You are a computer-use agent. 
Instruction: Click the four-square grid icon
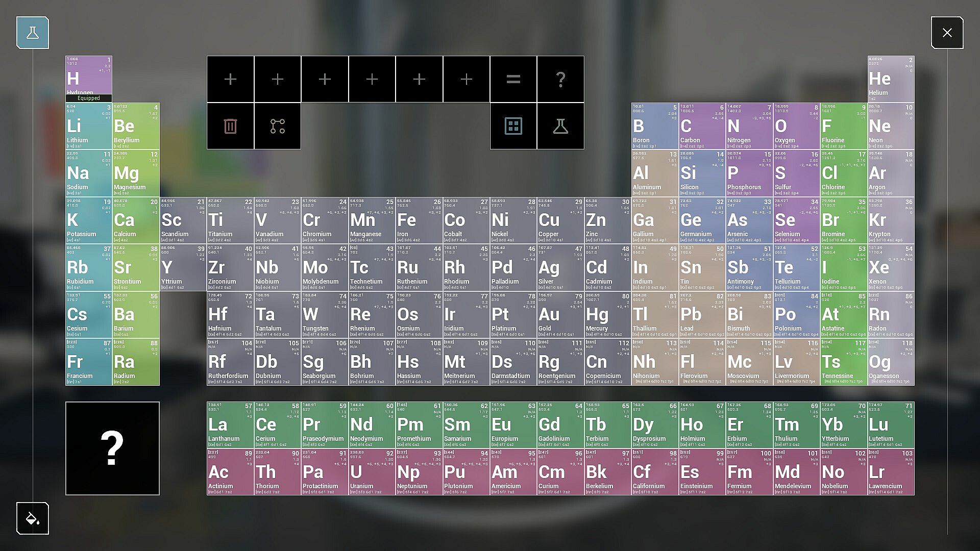(x=513, y=126)
